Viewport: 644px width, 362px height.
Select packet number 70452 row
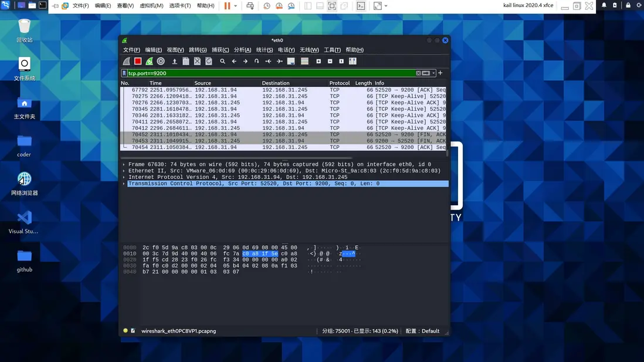point(283,134)
